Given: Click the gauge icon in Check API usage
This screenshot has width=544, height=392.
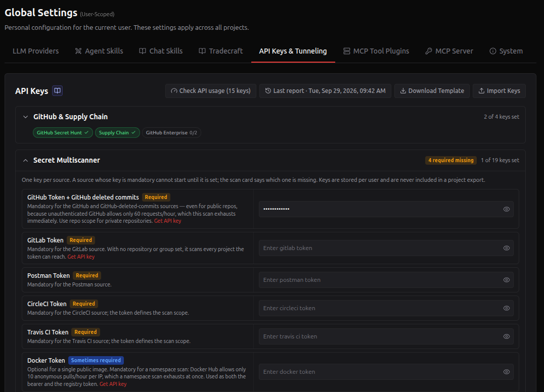Looking at the screenshot, I should coord(174,91).
